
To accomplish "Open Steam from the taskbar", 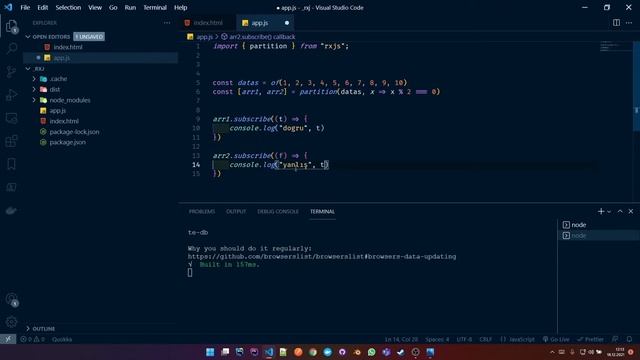I will click(401, 352).
